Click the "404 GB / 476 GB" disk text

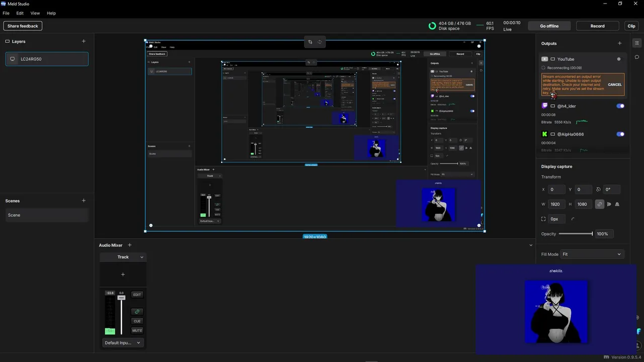(455, 23)
